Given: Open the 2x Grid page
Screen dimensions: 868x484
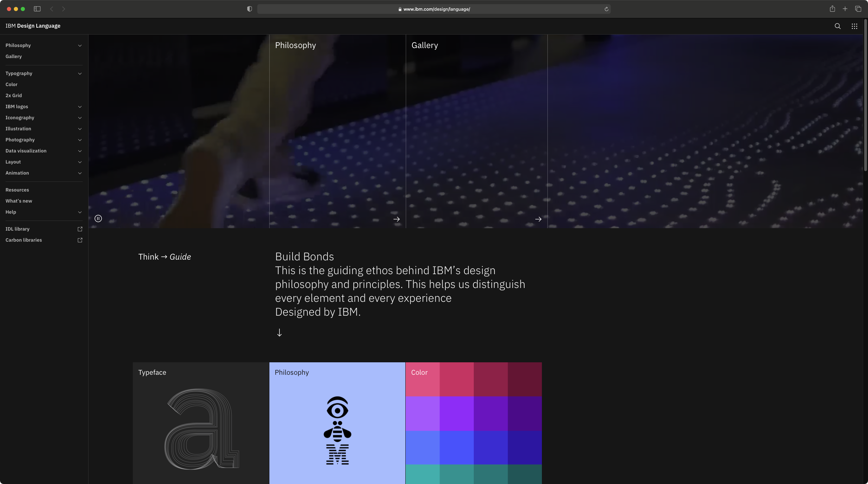Looking at the screenshot, I should point(14,95).
